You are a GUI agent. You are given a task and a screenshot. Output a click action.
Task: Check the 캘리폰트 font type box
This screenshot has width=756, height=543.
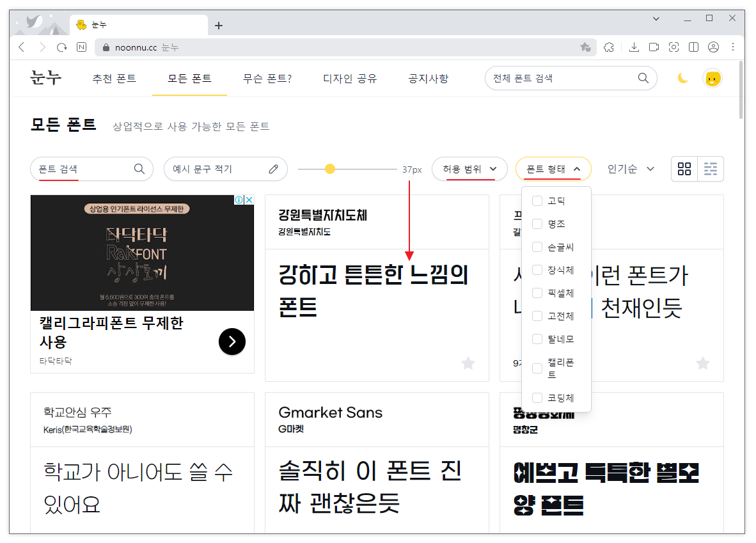pyautogui.click(x=537, y=368)
